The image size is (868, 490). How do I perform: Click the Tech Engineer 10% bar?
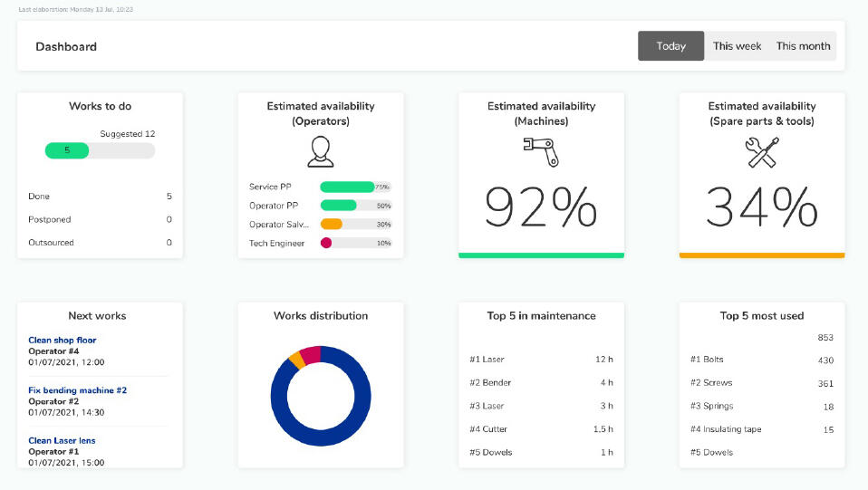tap(354, 244)
